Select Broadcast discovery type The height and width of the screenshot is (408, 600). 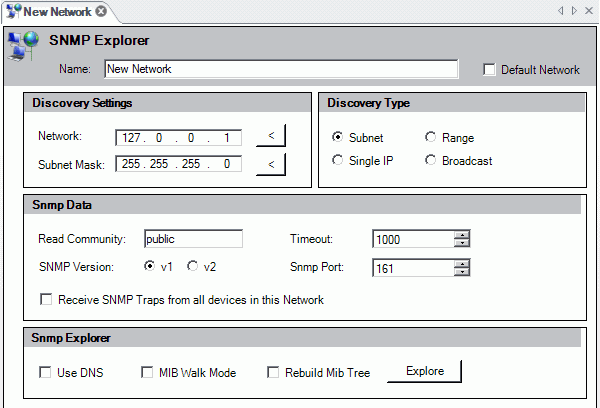(x=431, y=160)
